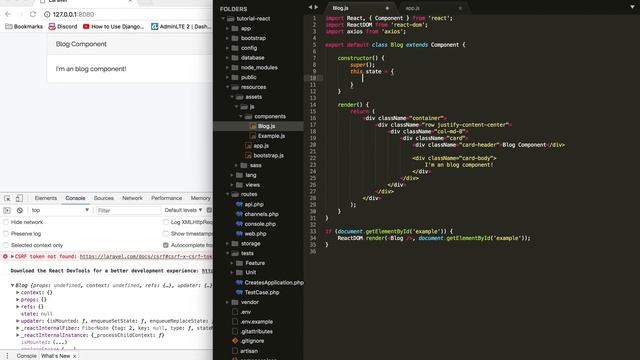
Task: Close the Blog.js editor tab
Action: point(387,8)
